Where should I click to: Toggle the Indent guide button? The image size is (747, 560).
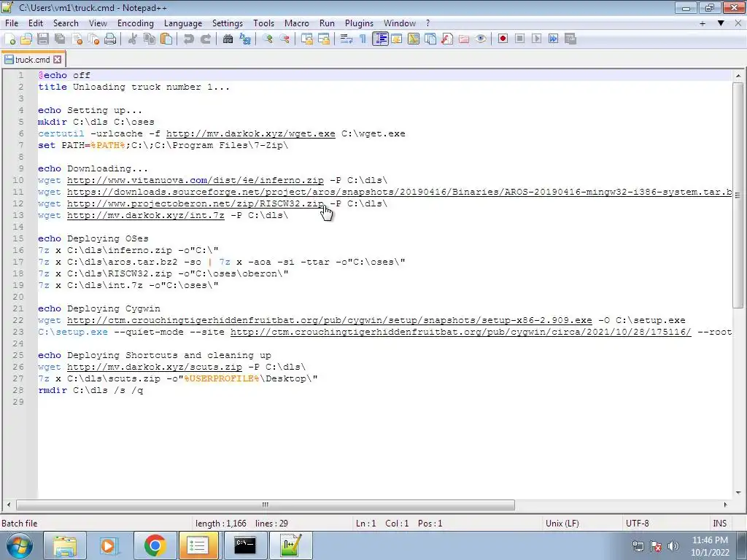(380, 39)
